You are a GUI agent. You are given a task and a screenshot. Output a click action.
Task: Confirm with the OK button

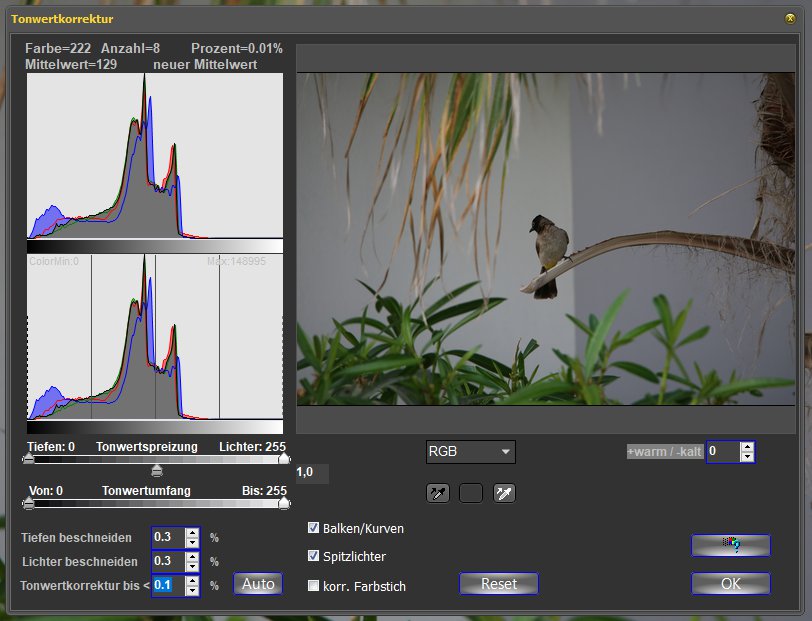point(730,583)
